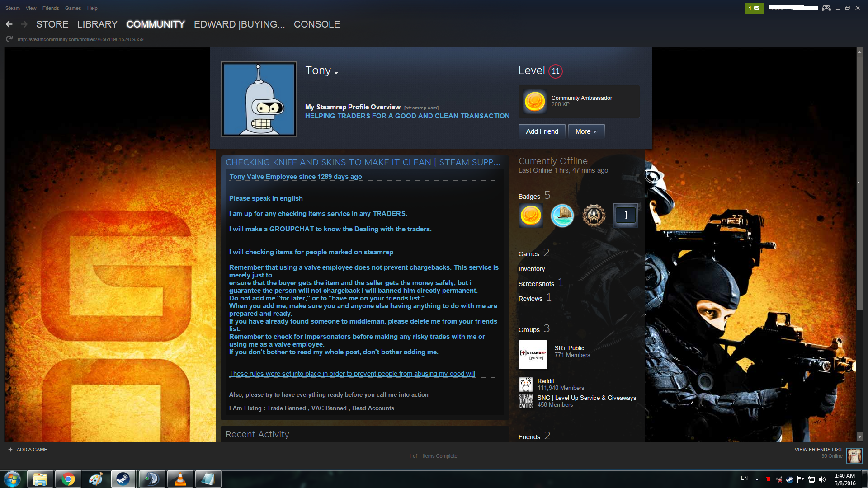The width and height of the screenshot is (868, 488).
Task: Click the Community Ambassador badge icon
Action: click(x=534, y=101)
